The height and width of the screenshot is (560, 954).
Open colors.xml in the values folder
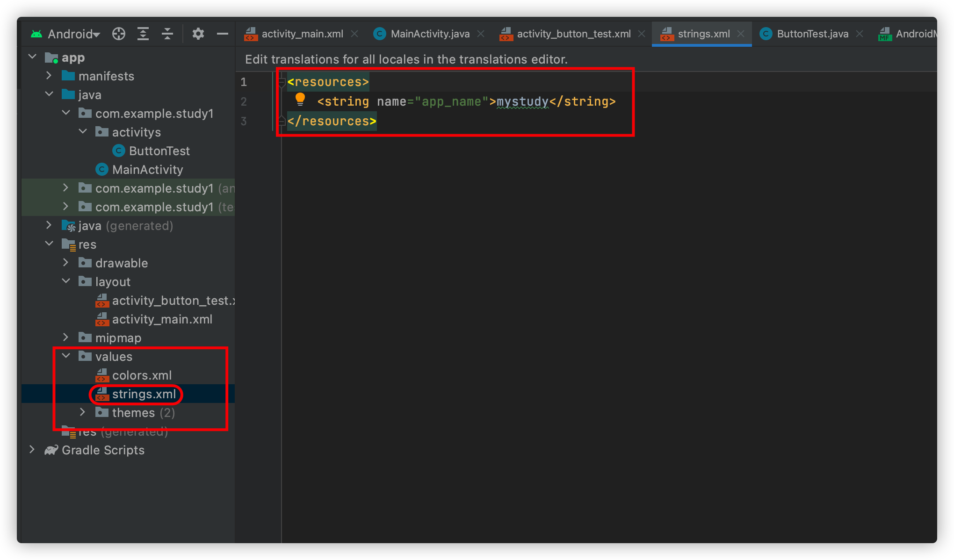coord(142,375)
